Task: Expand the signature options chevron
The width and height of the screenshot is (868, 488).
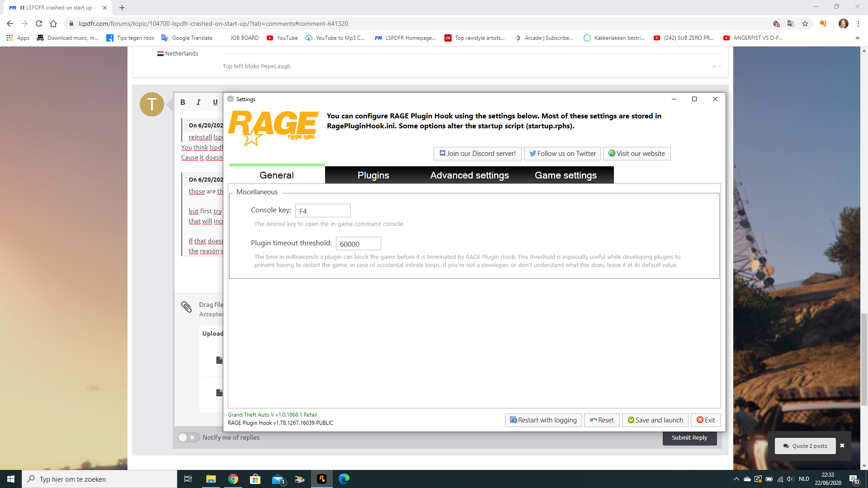Action: click(719, 66)
